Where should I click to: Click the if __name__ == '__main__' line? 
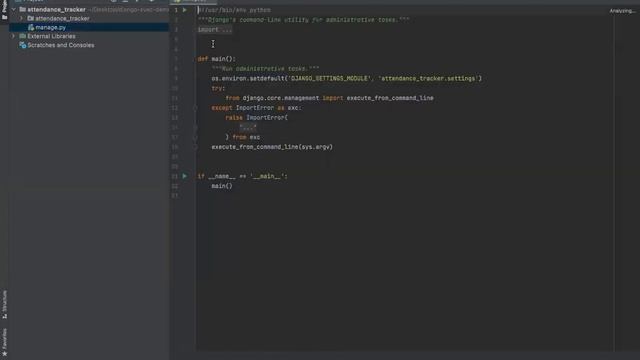point(242,176)
